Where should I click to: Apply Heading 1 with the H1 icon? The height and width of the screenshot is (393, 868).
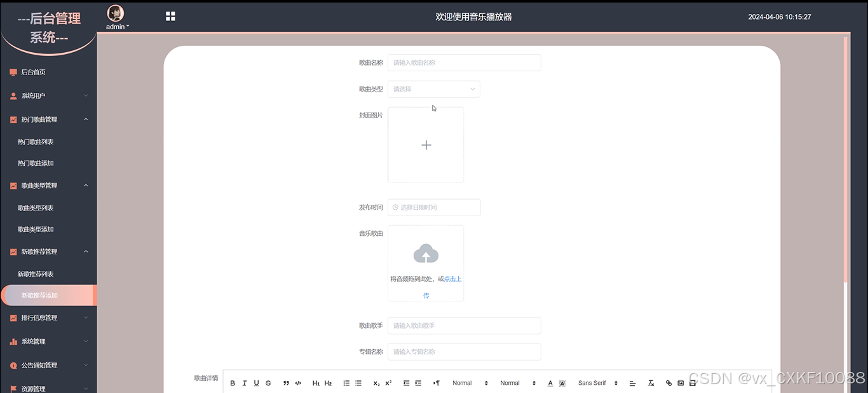tap(316, 383)
